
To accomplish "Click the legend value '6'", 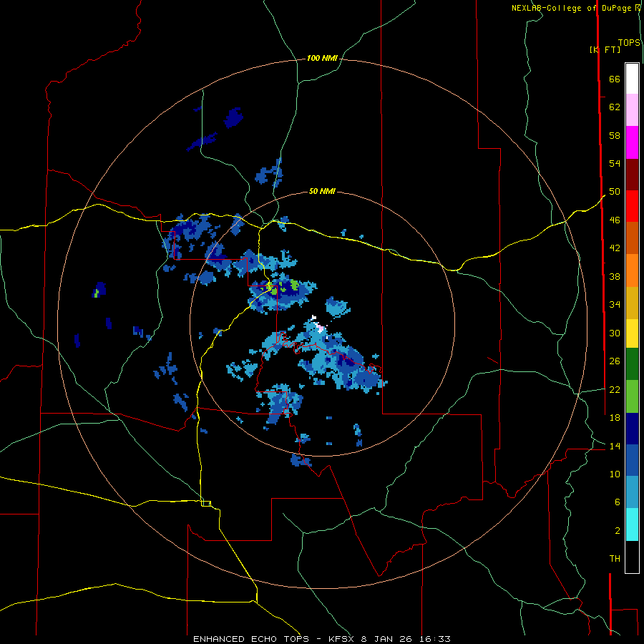I will tap(618, 502).
